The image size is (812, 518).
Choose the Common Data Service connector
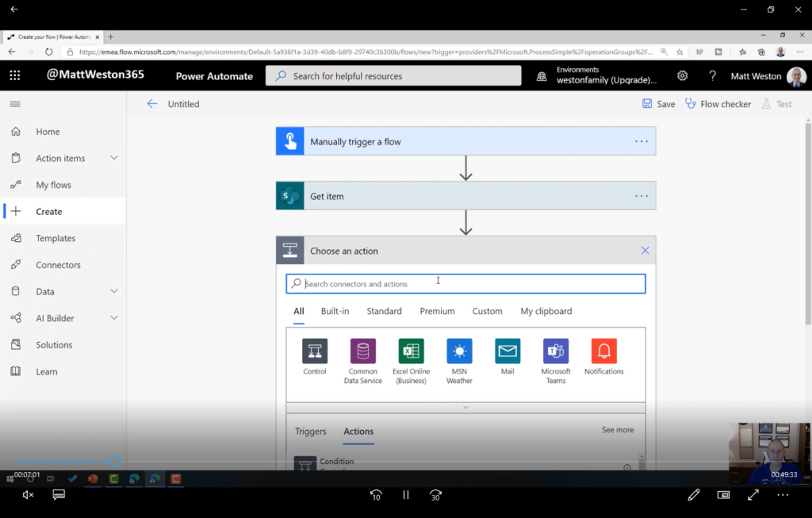(x=362, y=351)
